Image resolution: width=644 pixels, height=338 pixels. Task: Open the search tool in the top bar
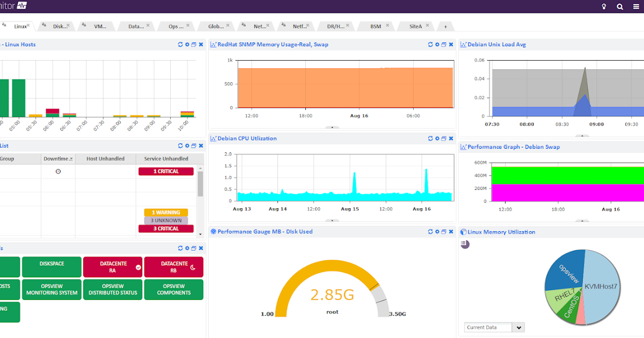pos(619,6)
